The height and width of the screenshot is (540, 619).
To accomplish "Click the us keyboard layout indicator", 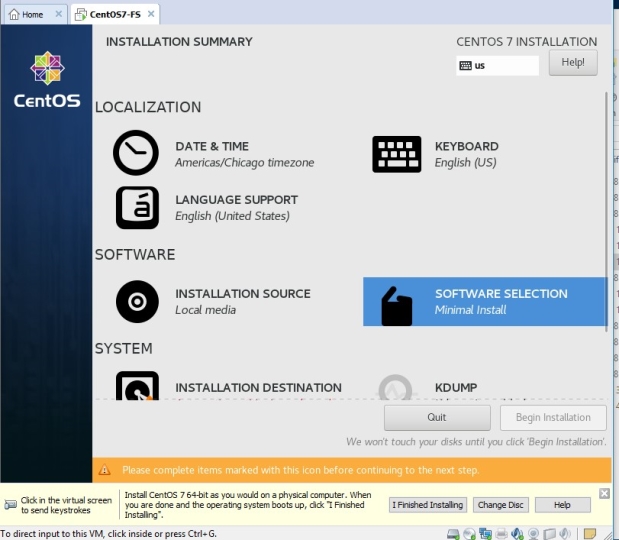I will point(497,66).
